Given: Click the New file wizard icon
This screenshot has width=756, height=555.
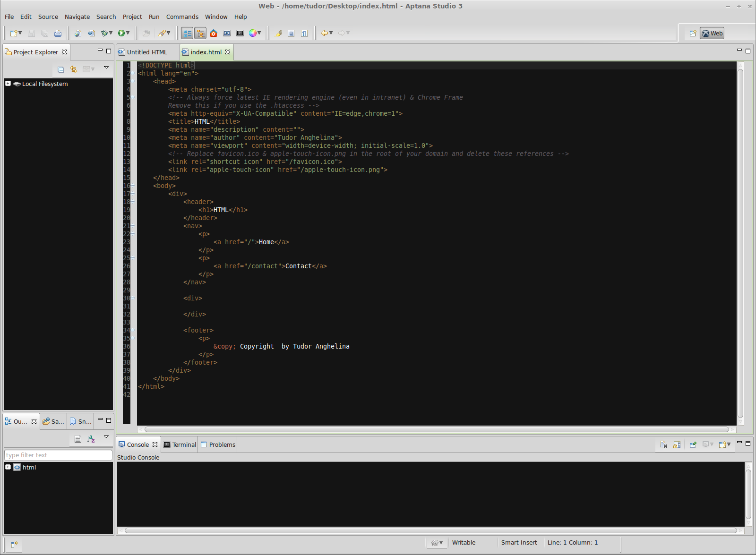Looking at the screenshot, I should click(14, 33).
